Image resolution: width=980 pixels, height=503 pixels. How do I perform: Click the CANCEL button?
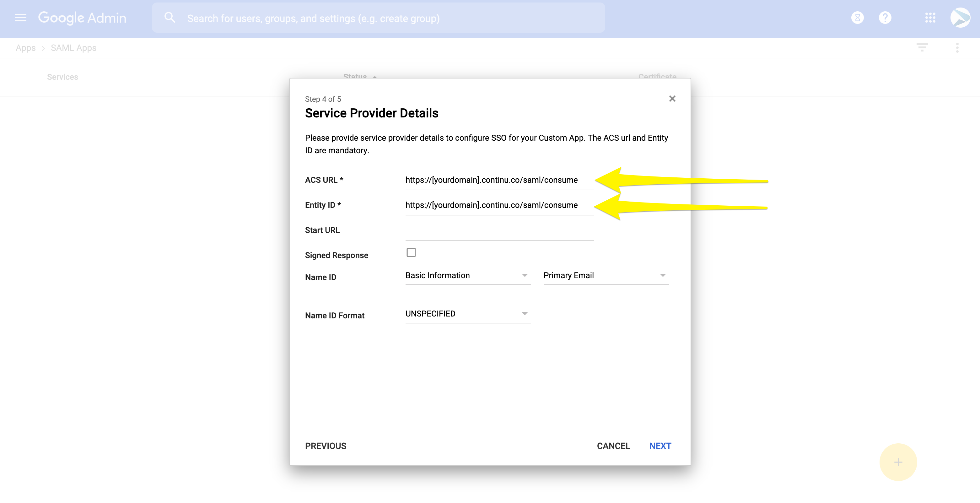[613, 446]
